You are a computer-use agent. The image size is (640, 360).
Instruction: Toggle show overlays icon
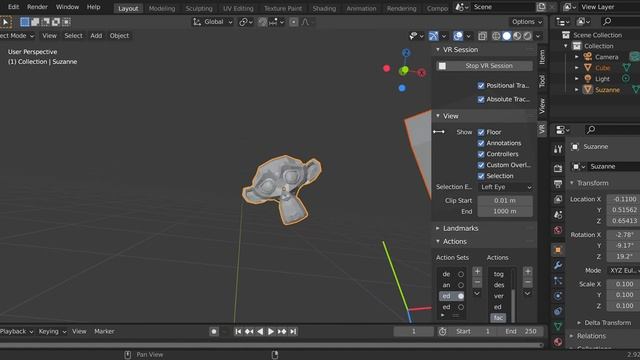coord(458,36)
